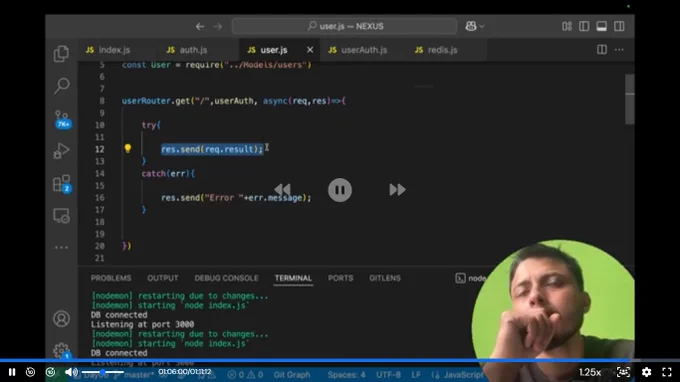This screenshot has height=382, width=680.
Task: Open the video player settings gear
Action: [x=646, y=372]
